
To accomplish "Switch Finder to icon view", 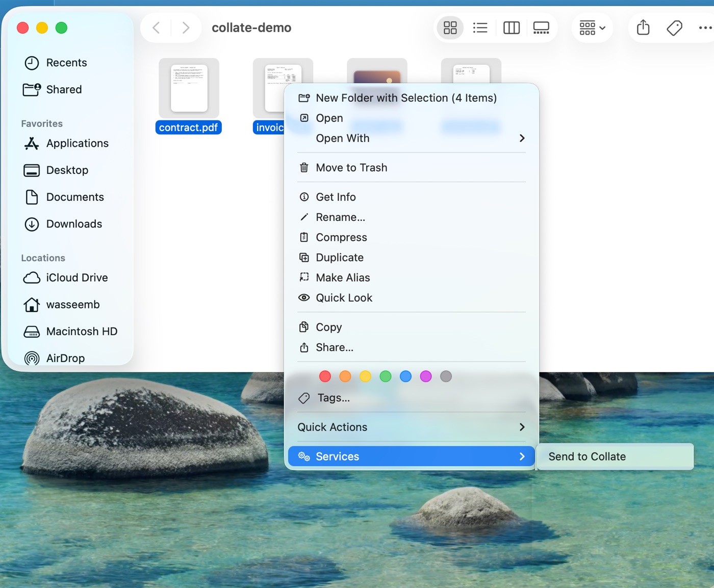I will (450, 28).
